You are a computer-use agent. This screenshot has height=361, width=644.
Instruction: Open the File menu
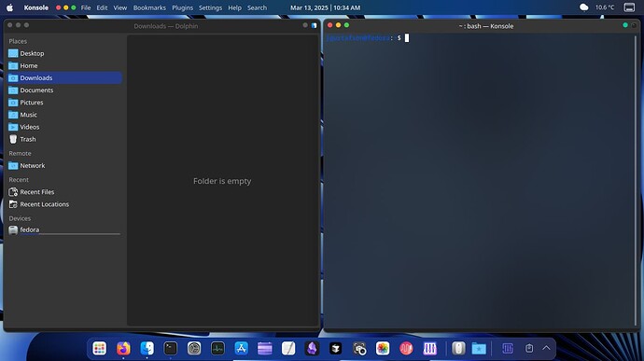[x=86, y=7]
